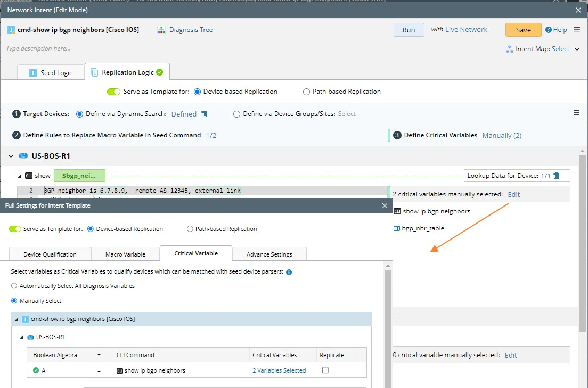Image resolution: width=588 pixels, height=388 pixels.
Task: Click the Replication Logic green checkmark icon
Action: [x=160, y=72]
